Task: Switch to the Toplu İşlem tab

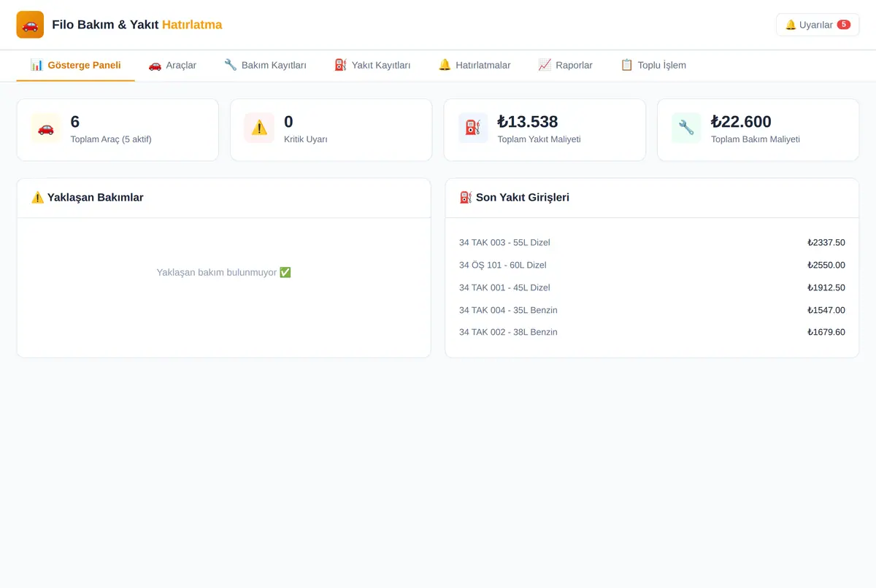Action: pyautogui.click(x=653, y=65)
